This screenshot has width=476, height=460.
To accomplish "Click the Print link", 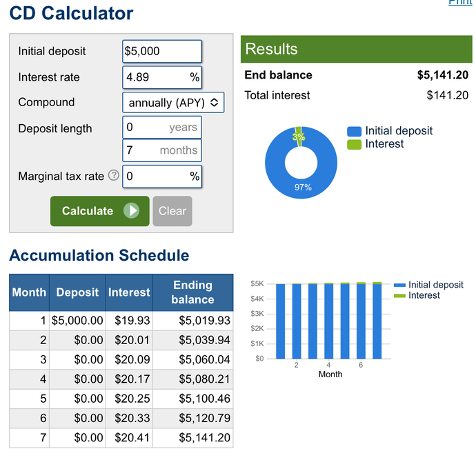I will pos(460,2).
